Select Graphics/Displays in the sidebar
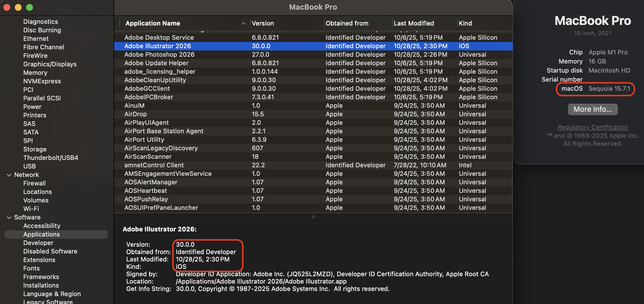The image size is (644, 304). click(x=50, y=64)
